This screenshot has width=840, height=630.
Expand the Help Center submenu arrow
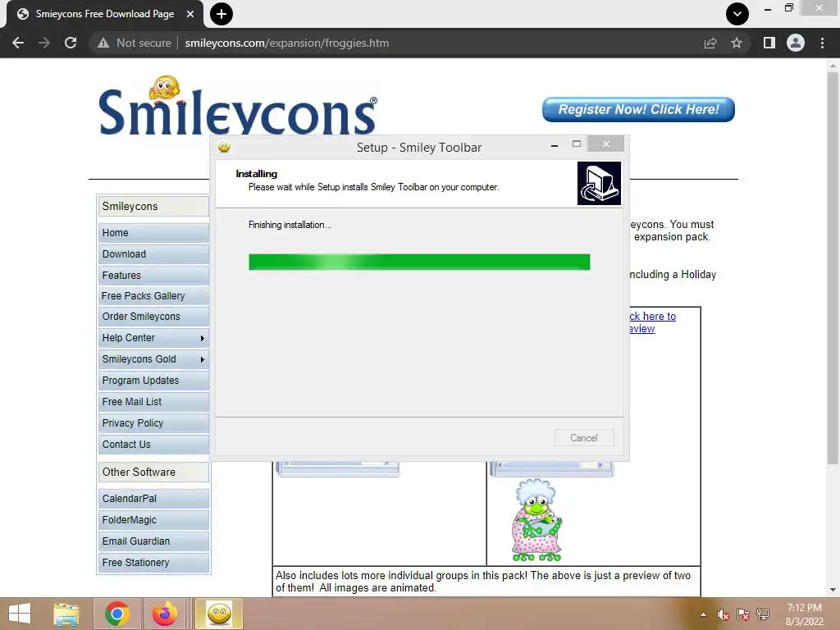click(x=202, y=338)
